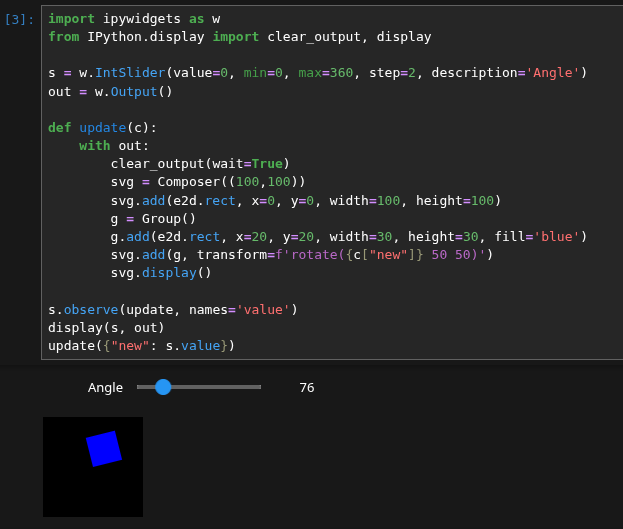Click the cell prompt number [3]:
The width and height of the screenshot is (623, 529).
pyautogui.click(x=19, y=19)
